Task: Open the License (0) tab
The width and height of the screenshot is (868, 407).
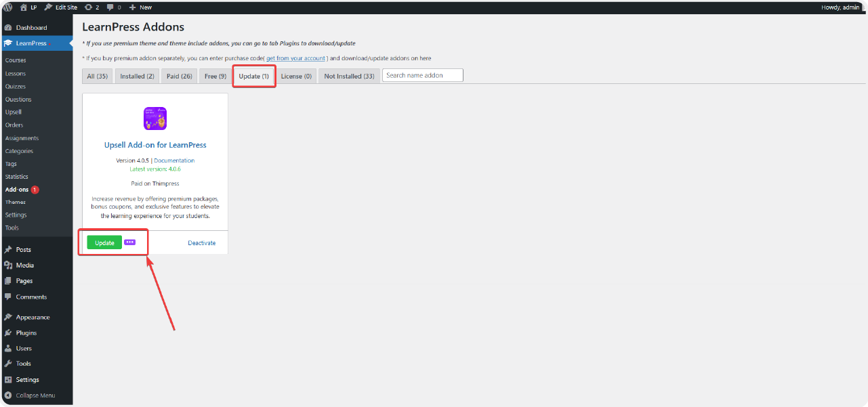Action: [x=296, y=76]
